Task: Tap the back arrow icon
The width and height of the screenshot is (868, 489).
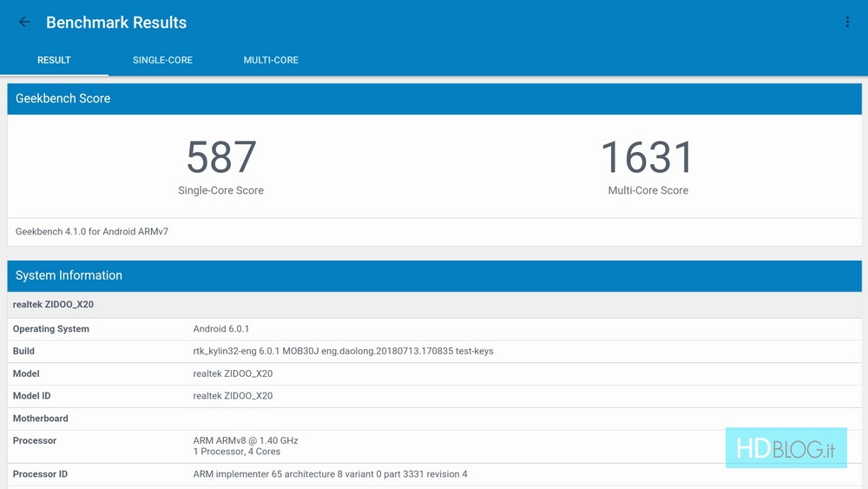Action: tap(24, 23)
